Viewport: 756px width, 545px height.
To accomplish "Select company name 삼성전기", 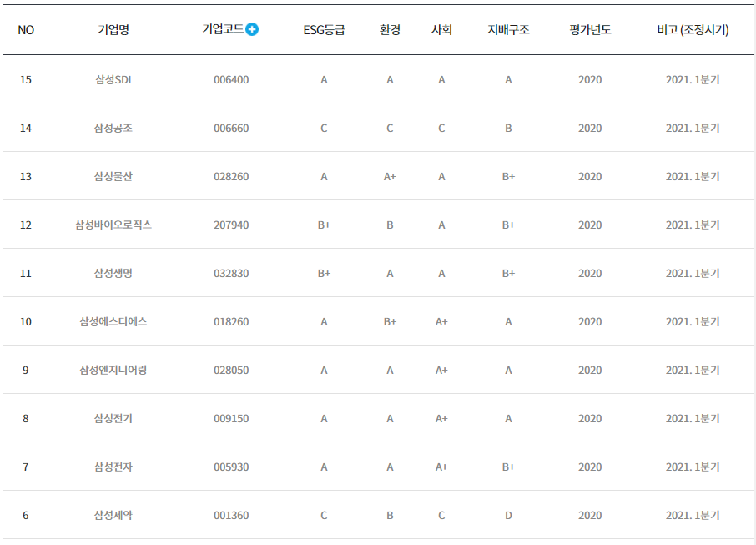I will (x=113, y=419).
